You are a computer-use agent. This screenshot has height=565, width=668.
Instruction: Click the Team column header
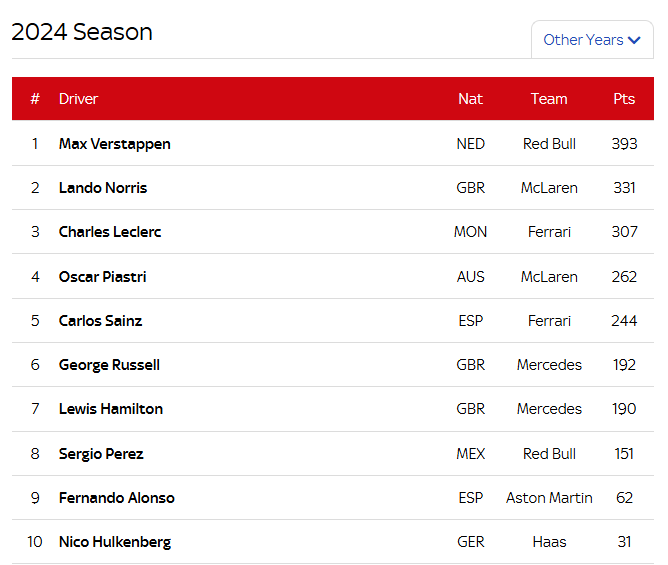(549, 99)
